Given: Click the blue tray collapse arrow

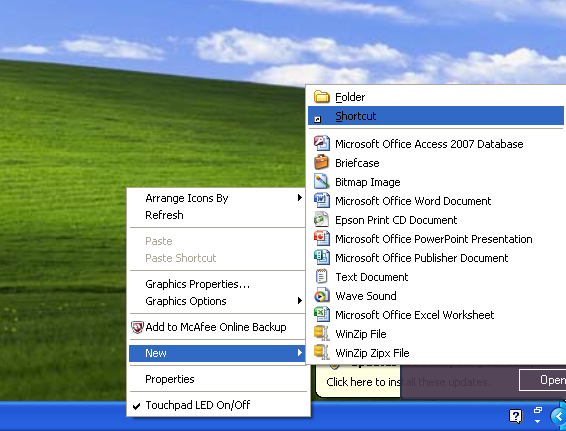Looking at the screenshot, I should pyautogui.click(x=558, y=417).
